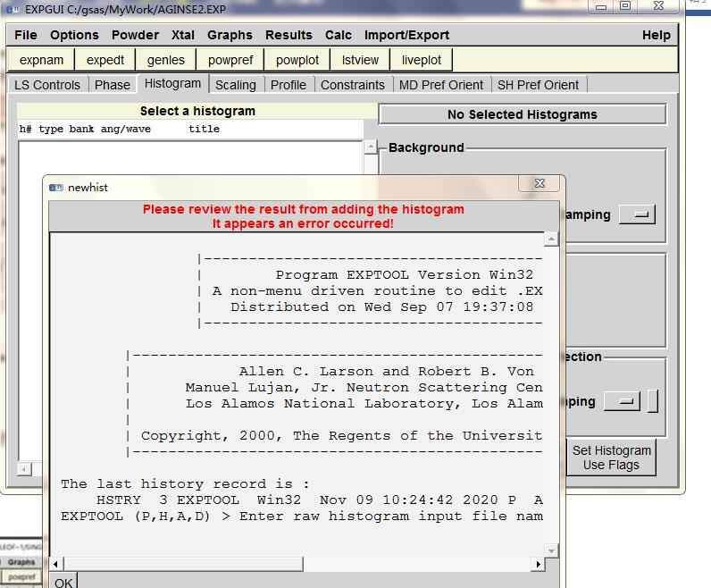
Task: Click the powpref toolbar button
Action: [230, 60]
